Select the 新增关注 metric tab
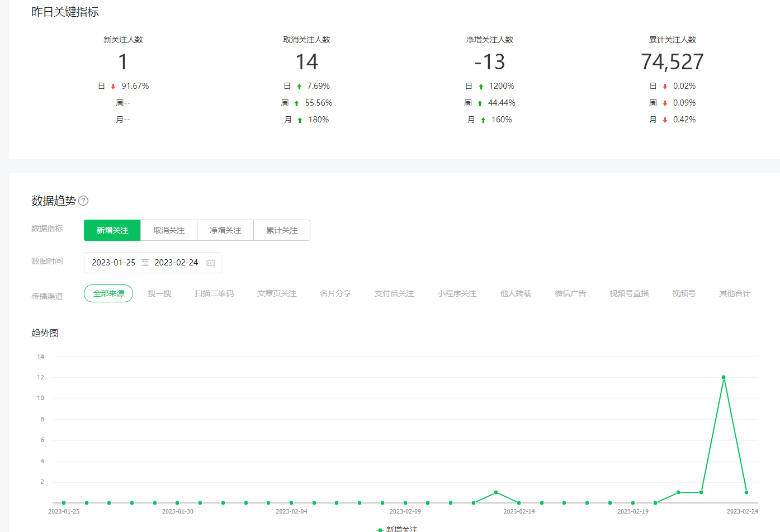This screenshot has height=532, width=780. pyautogui.click(x=112, y=230)
